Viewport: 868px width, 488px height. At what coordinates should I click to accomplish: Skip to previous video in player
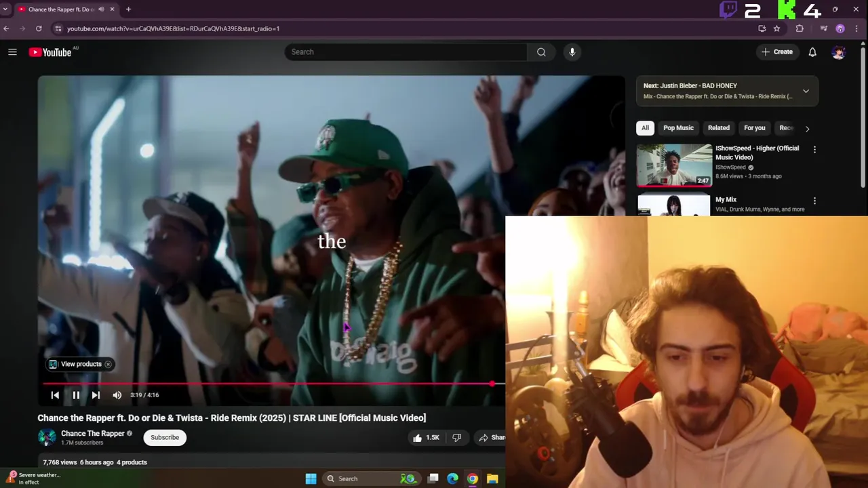55,395
